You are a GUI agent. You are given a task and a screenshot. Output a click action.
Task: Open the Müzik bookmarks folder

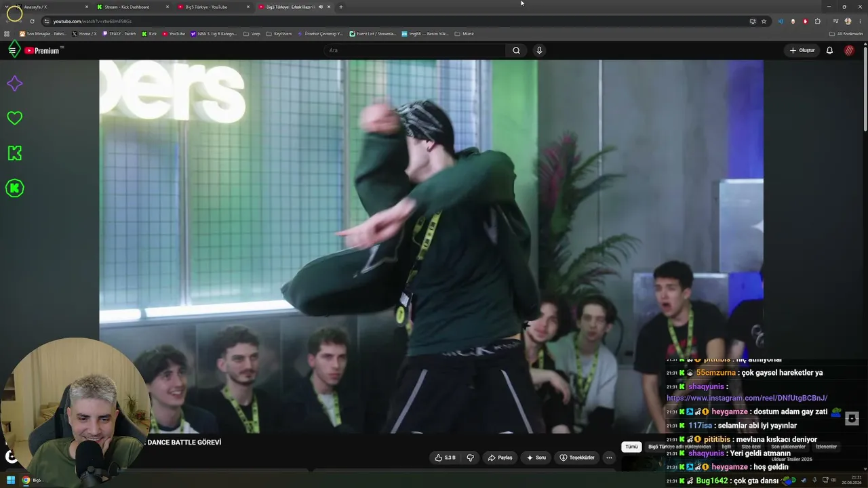click(465, 34)
